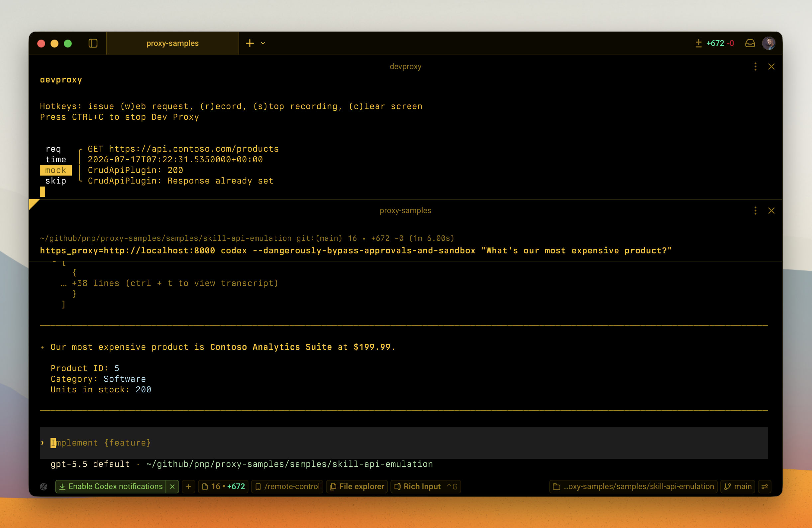Image resolution: width=812 pixels, height=528 pixels.
Task: Click the CrudApiPlugin: 200 line
Action: click(136, 170)
